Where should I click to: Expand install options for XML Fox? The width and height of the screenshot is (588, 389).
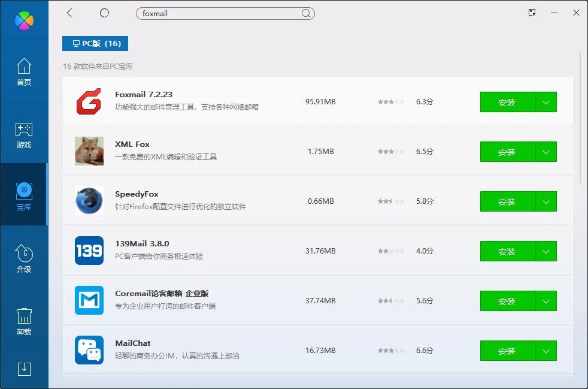[x=546, y=152]
